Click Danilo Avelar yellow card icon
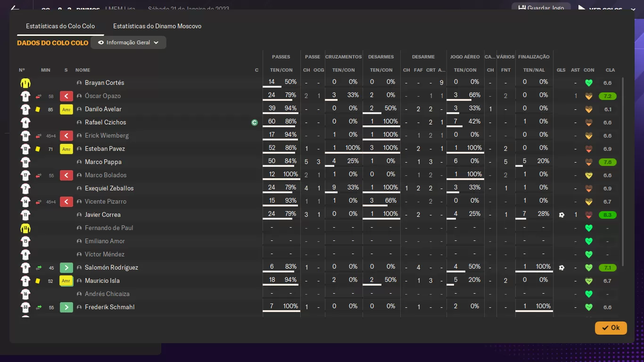644x362 pixels. [x=38, y=109]
